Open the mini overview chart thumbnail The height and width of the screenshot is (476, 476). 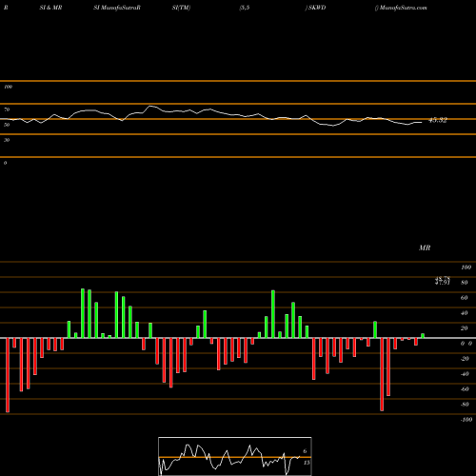point(235,456)
